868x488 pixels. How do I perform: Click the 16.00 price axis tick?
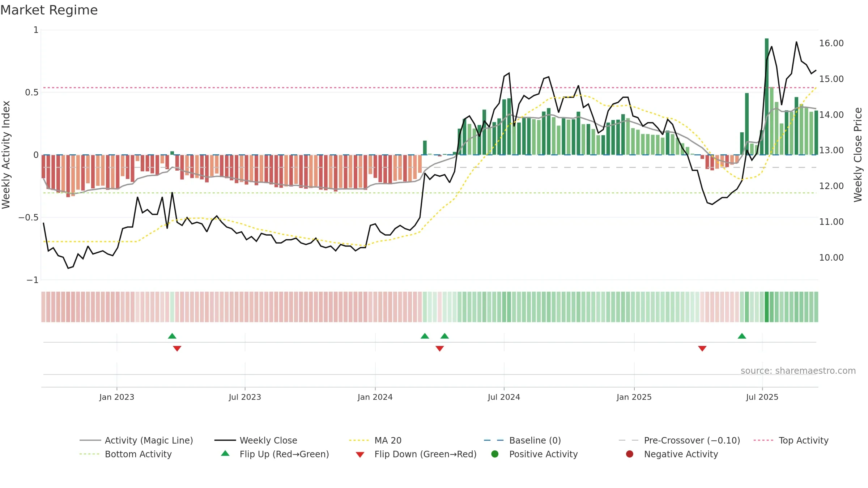click(831, 43)
